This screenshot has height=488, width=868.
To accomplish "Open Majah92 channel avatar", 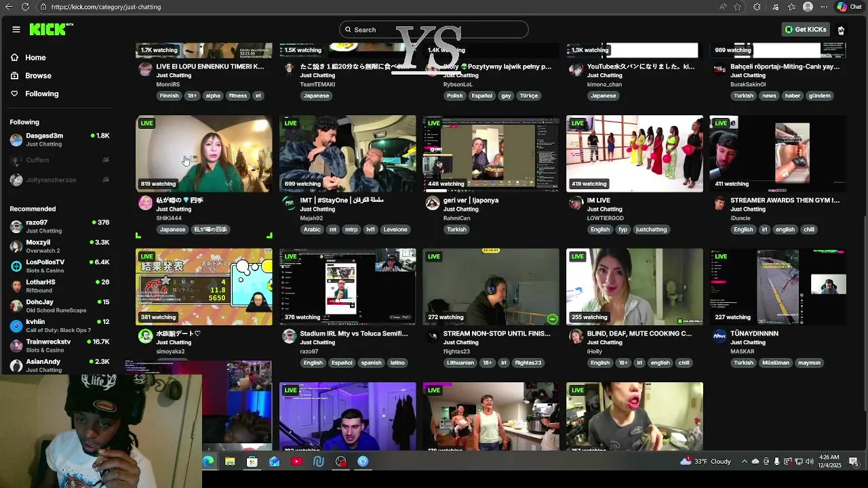I will click(289, 203).
